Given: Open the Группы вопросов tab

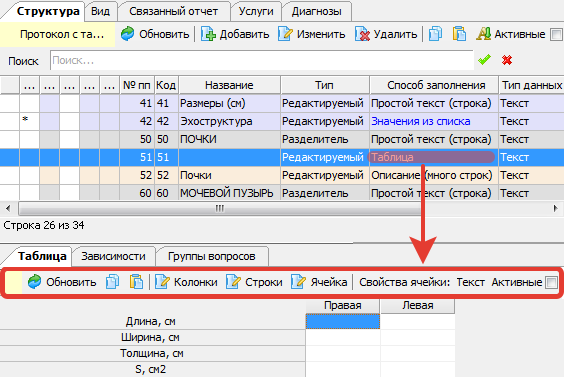Looking at the screenshot, I should pos(212,256).
